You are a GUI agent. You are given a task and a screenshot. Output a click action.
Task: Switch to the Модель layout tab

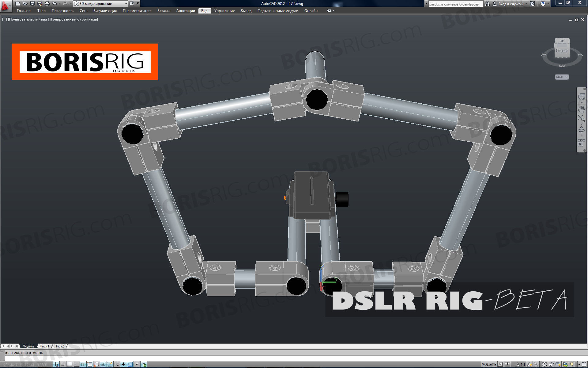(x=28, y=346)
